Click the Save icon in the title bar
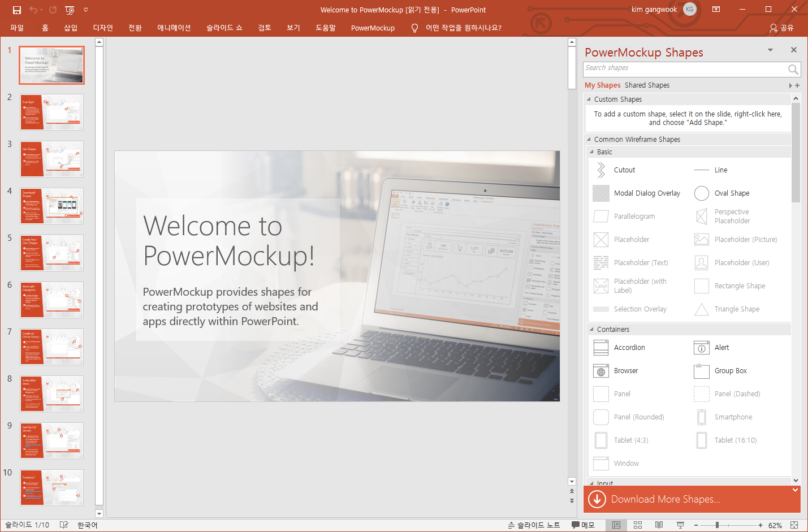 click(17, 10)
